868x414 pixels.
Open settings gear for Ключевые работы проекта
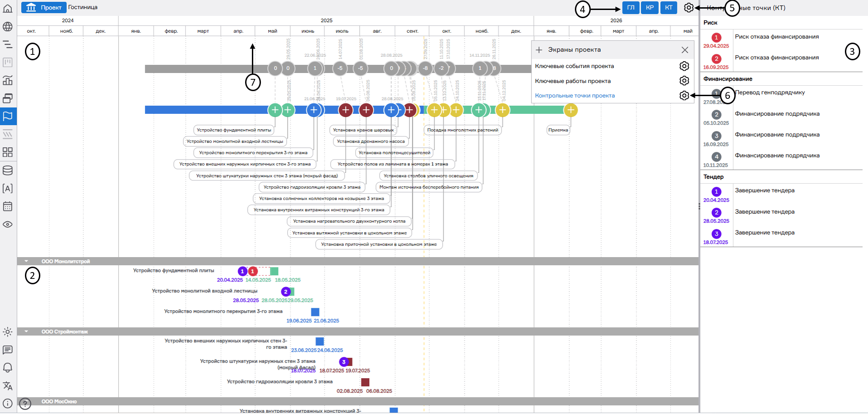coord(684,81)
